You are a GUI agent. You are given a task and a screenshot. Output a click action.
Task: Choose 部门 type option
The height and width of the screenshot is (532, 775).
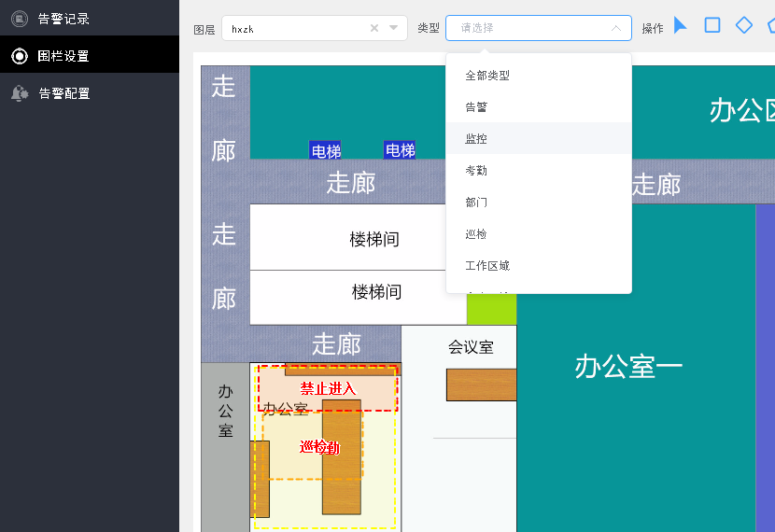pos(539,202)
